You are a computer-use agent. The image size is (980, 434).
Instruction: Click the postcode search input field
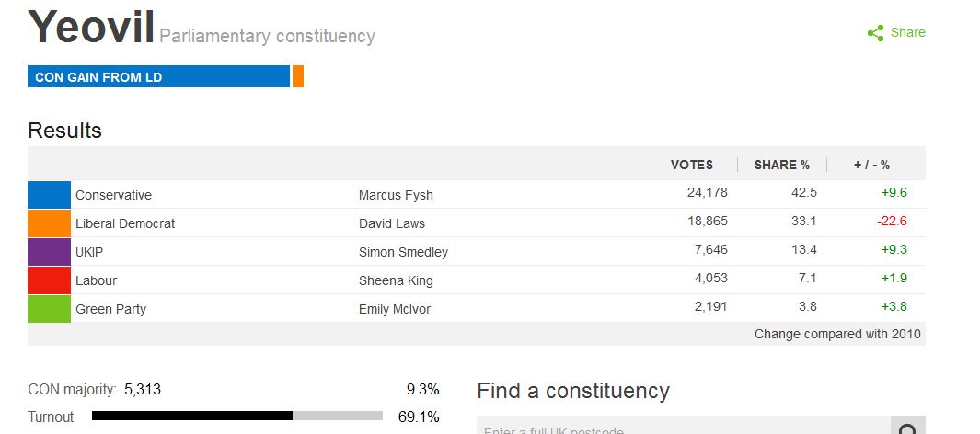[683, 428]
